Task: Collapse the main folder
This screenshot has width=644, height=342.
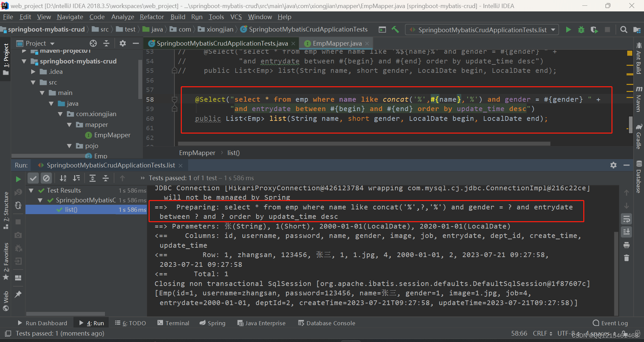Action: point(42,93)
